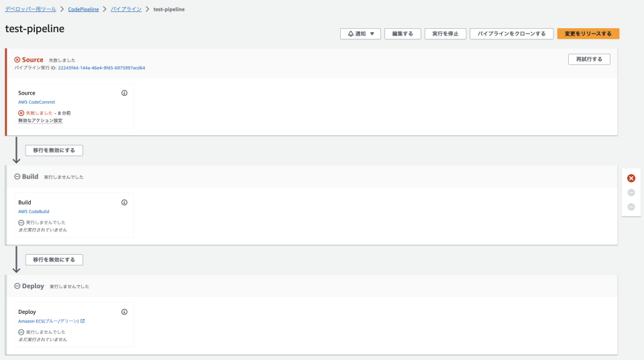
Task: Click orange 変更をリリースする button
Action: [588, 34]
